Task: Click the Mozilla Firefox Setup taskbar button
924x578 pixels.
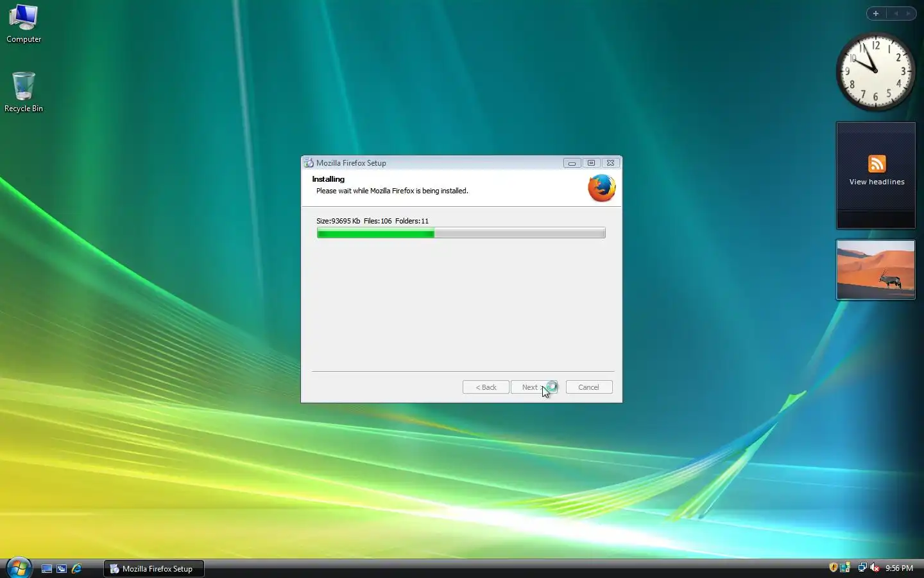Action: (x=154, y=568)
